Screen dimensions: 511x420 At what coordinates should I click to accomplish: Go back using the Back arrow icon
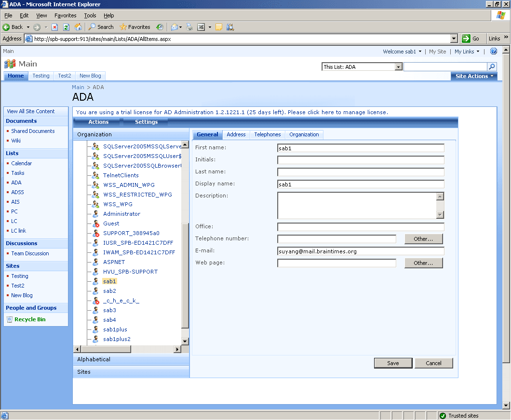(6, 27)
